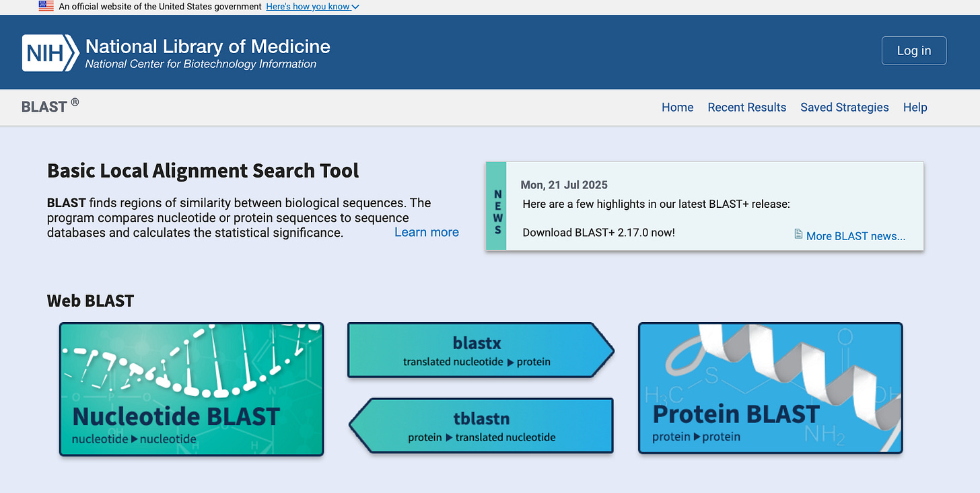Open the Home menu item

click(677, 107)
